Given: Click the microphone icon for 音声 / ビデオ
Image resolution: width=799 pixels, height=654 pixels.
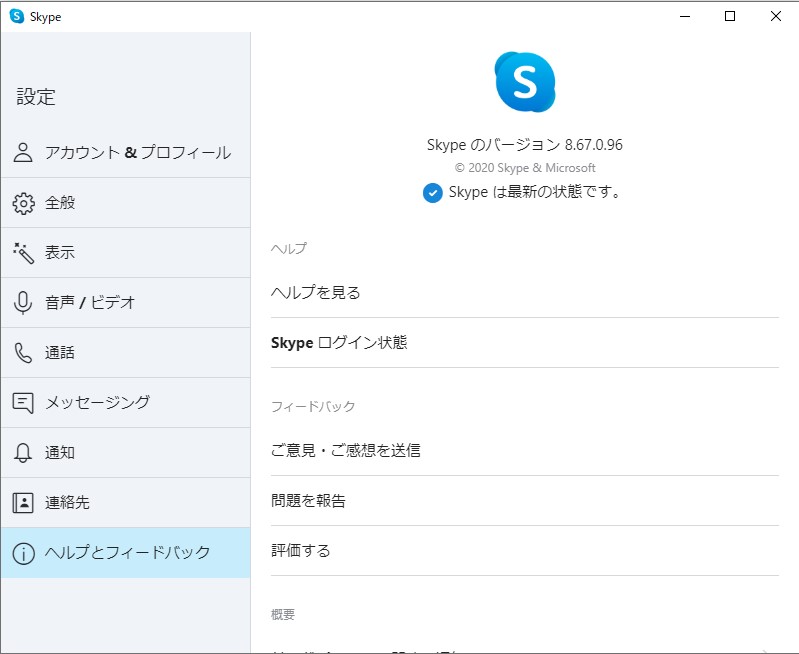Looking at the screenshot, I should 23,303.
